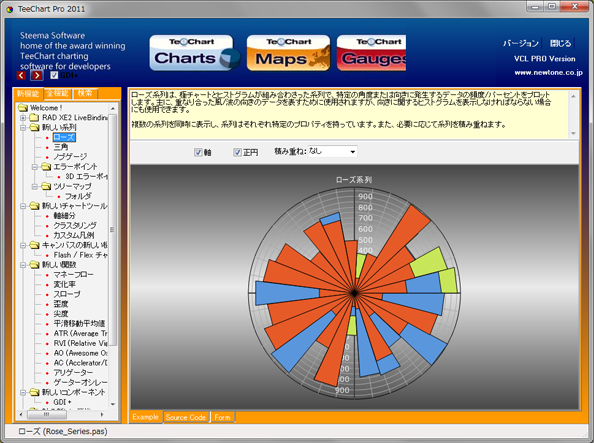
Task: Uncheck the 軸 checkbox
Action: click(198, 152)
